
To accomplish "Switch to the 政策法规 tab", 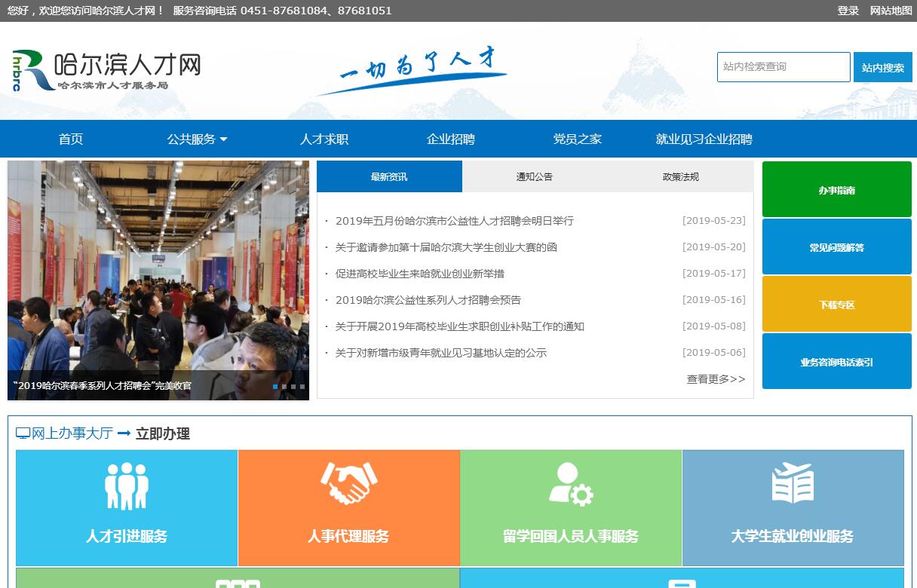I will click(x=680, y=177).
